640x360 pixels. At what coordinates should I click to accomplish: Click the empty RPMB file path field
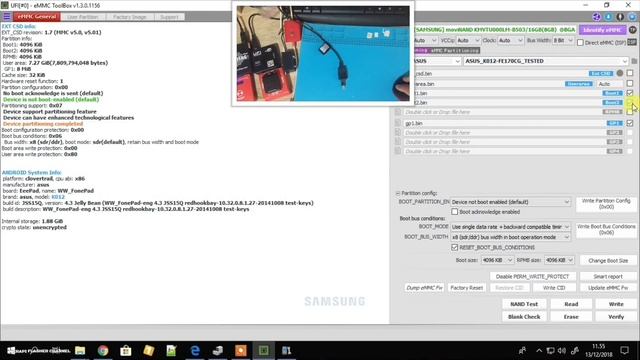502,112
